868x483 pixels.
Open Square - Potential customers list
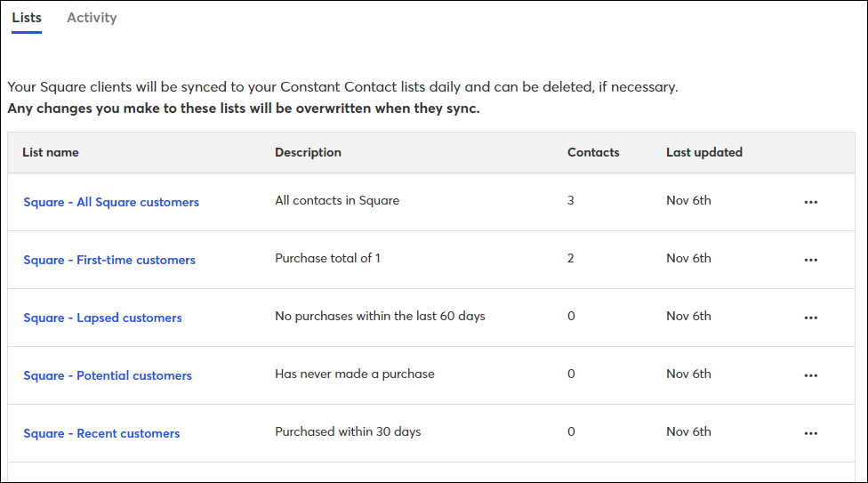108,375
